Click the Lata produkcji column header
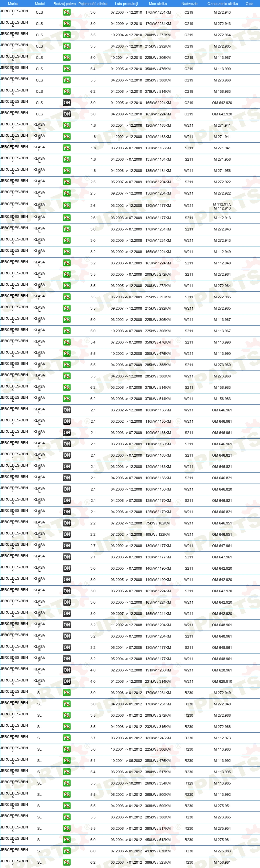Viewport: 260px width, 868px height. point(126,4)
